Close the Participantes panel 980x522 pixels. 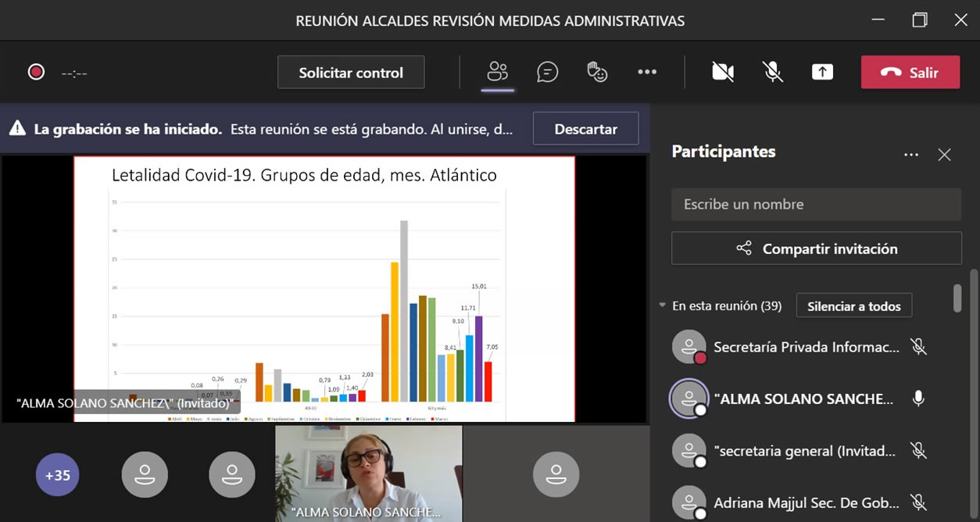point(944,155)
